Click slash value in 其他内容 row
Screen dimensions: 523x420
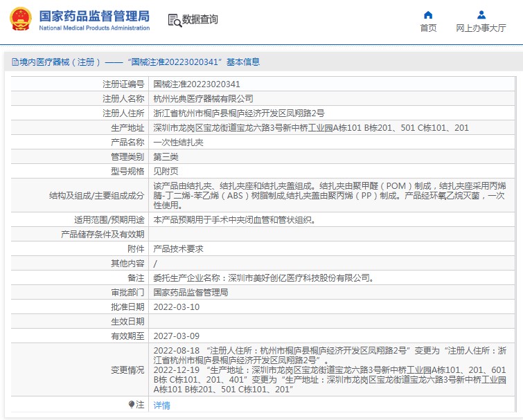tap(155, 264)
